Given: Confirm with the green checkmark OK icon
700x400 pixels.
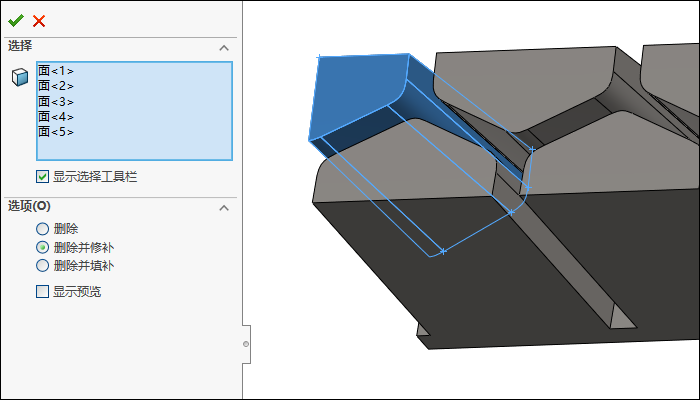Looking at the screenshot, I should 16,21.
